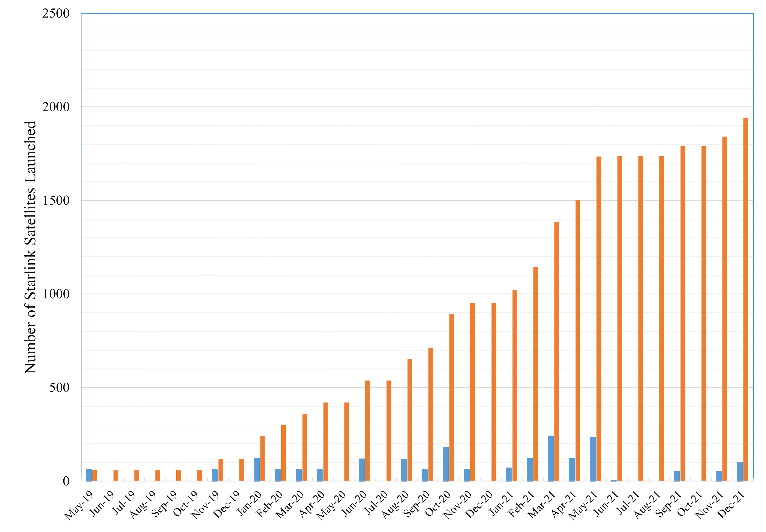Image resolution: width=766 pixels, height=532 pixels.
Task: Click the May-21 x-axis label
Action: click(x=583, y=506)
